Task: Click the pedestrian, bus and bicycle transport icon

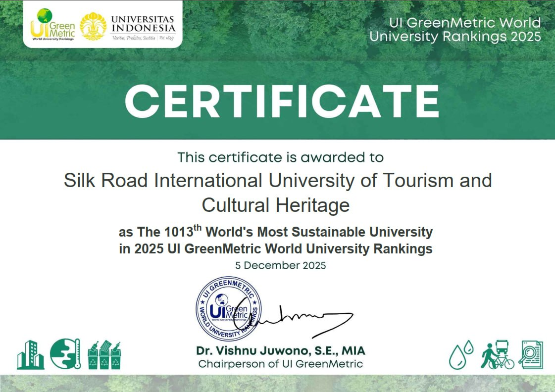Action: tap(497, 355)
